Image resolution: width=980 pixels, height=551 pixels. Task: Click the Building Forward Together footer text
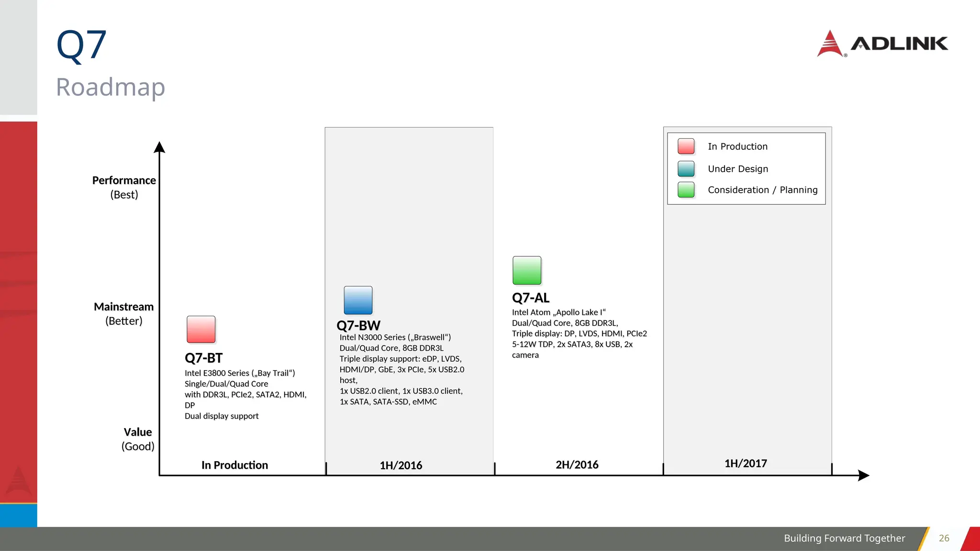coord(844,538)
